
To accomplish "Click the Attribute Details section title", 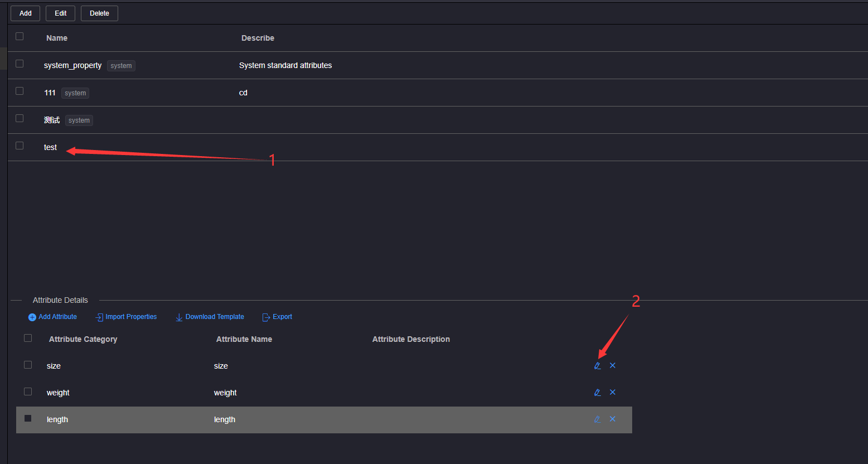I will pos(60,300).
